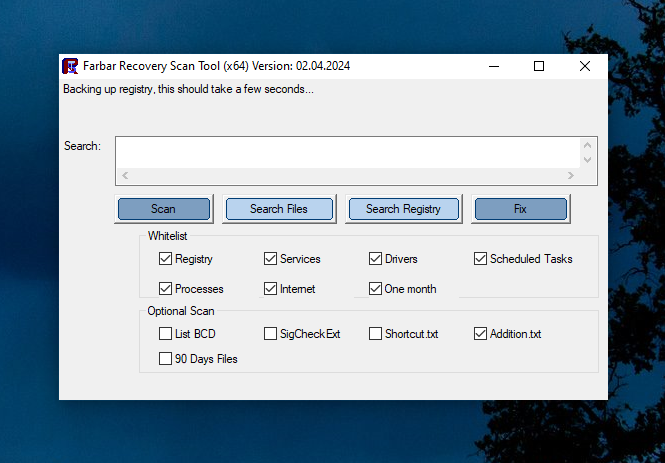The width and height of the screenshot is (665, 463).
Task: Uncheck the One month checkbox
Action: coord(375,289)
